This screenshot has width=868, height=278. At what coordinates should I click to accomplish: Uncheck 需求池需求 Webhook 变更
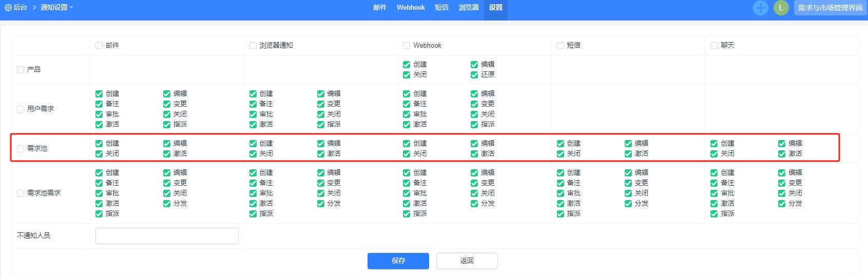pos(474,183)
